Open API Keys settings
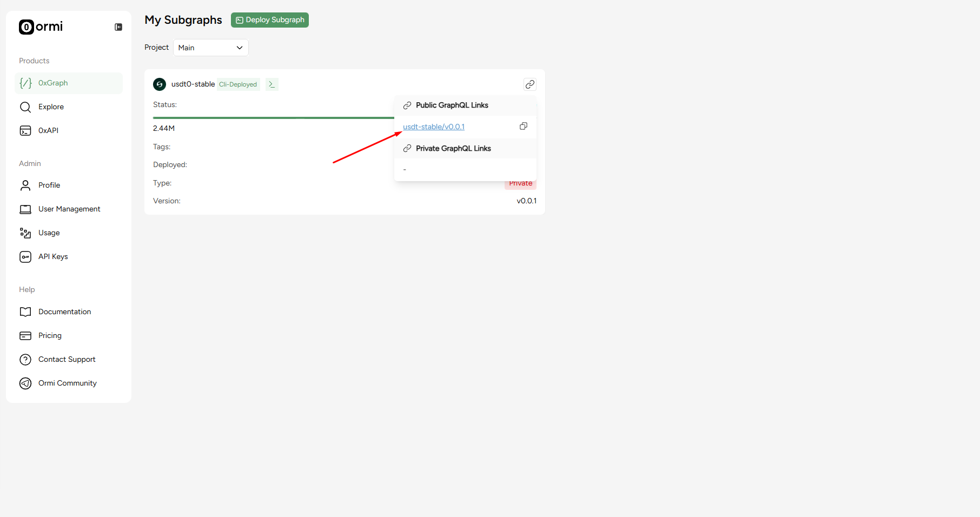The width and height of the screenshot is (980, 517). coord(53,257)
